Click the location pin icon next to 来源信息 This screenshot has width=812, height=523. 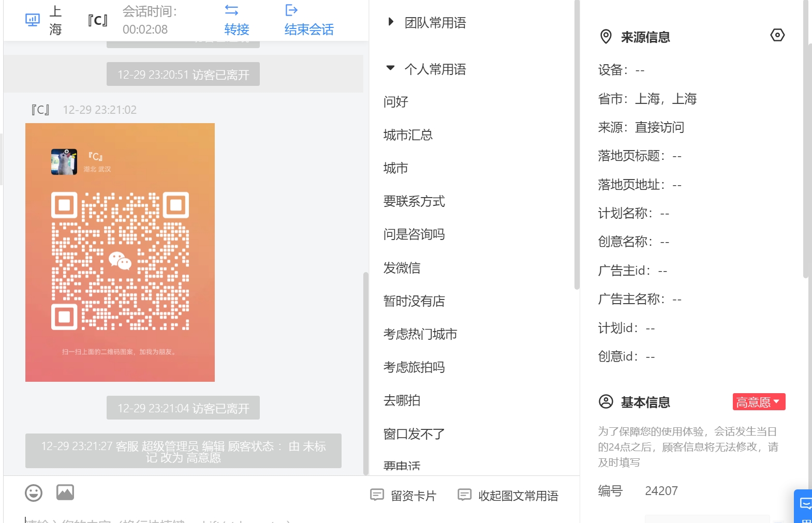pos(606,37)
